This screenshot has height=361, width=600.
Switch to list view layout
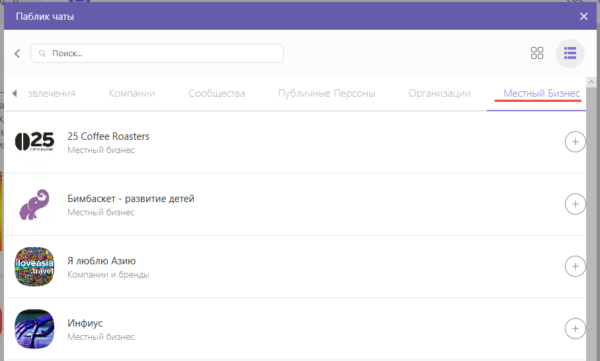(570, 53)
